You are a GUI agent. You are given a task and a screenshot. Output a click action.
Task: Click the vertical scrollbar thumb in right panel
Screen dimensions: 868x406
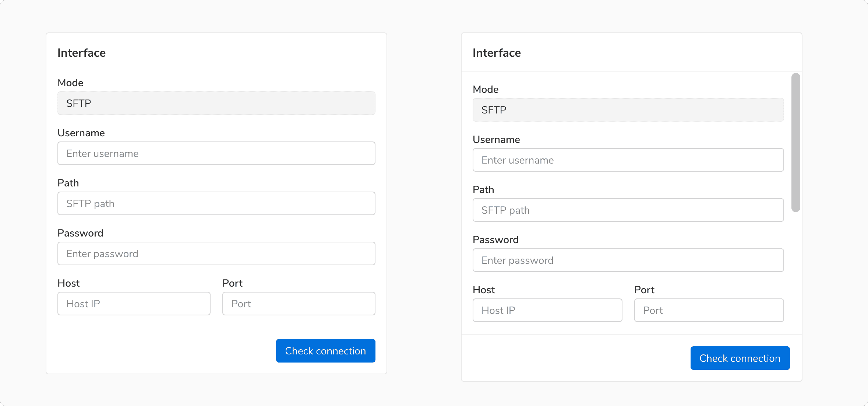[795, 143]
